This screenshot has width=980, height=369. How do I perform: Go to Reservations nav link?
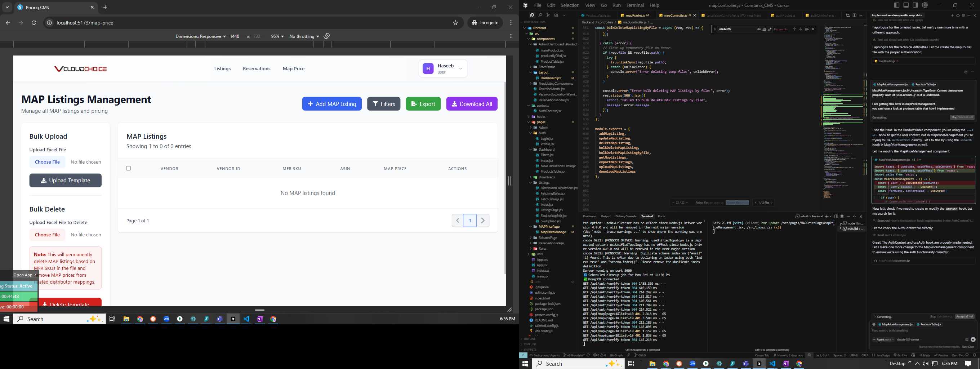(x=257, y=69)
